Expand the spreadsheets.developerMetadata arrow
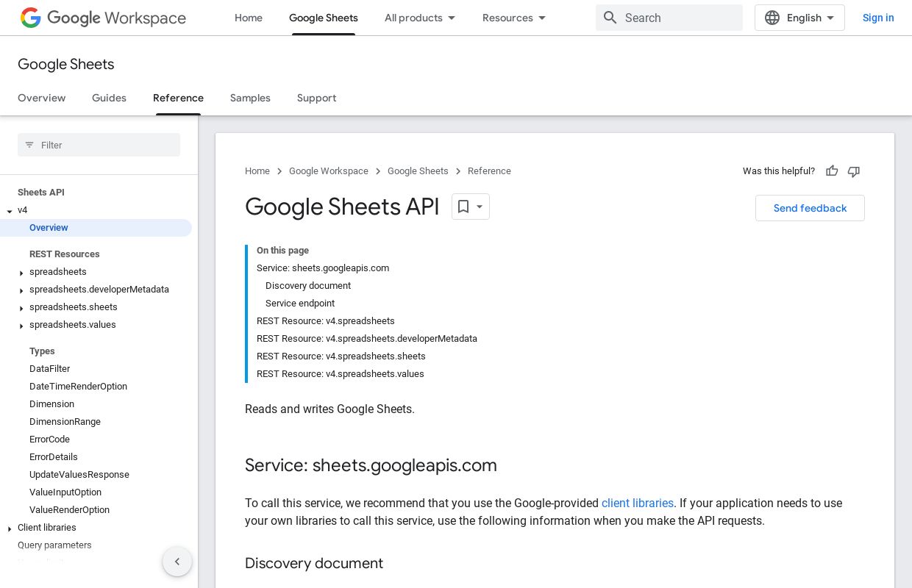 point(21,290)
